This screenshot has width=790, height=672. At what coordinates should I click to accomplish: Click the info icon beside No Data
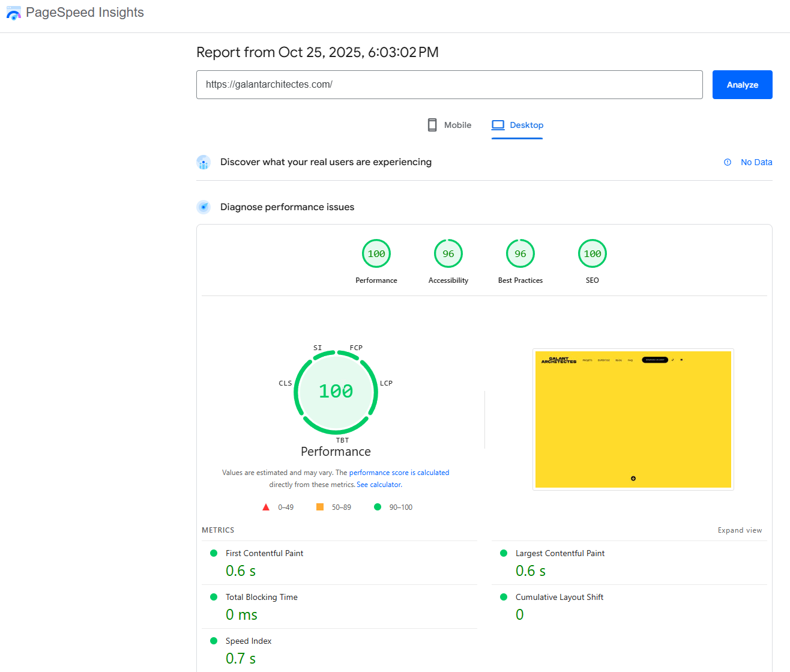(728, 162)
